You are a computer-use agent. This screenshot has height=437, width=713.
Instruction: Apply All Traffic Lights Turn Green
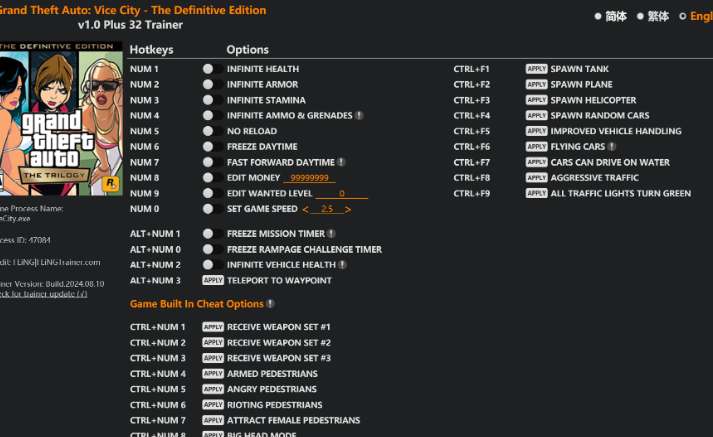(537, 193)
